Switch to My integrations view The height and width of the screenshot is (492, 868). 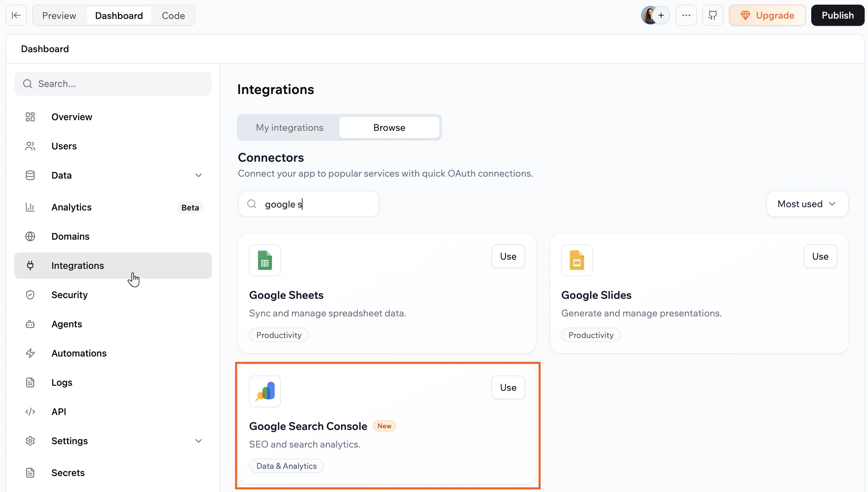(x=290, y=127)
